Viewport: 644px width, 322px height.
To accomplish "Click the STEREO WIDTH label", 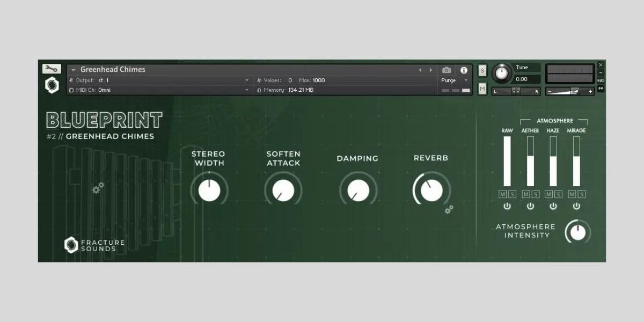I will [x=209, y=158].
